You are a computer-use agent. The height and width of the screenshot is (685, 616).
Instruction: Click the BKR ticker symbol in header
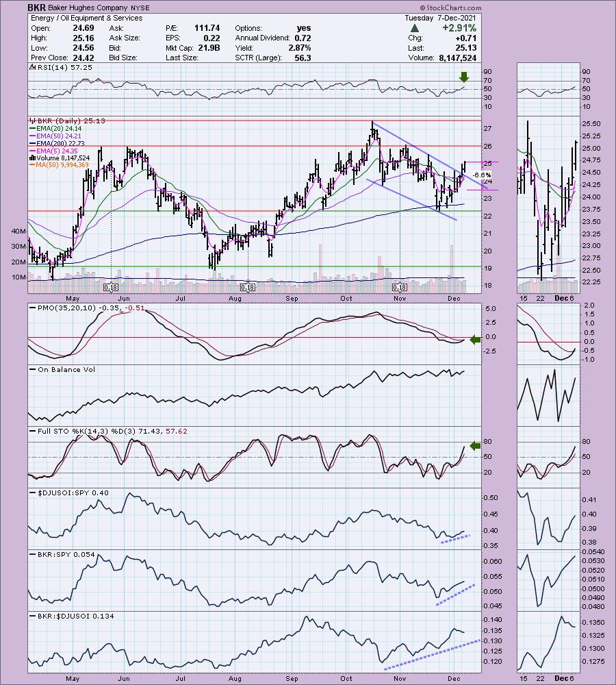coord(36,8)
